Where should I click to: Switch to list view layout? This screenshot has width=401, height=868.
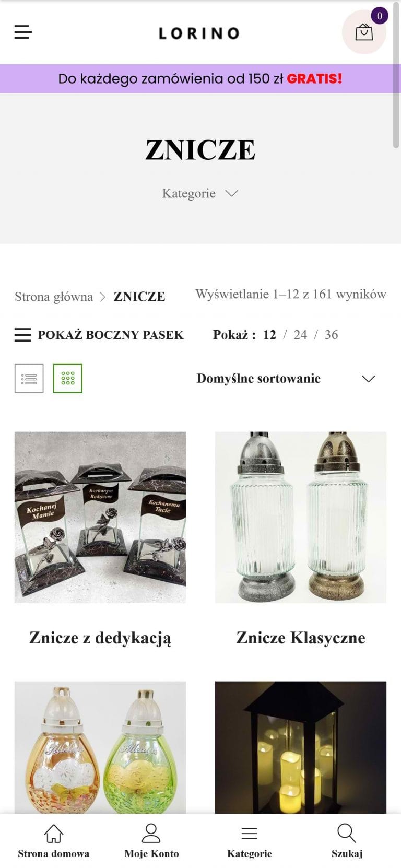point(29,378)
